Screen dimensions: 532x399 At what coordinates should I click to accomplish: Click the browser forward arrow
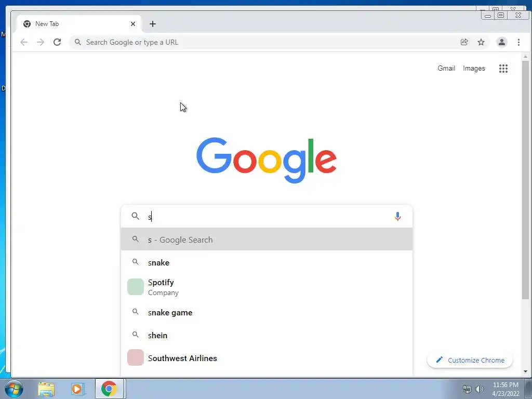point(41,42)
